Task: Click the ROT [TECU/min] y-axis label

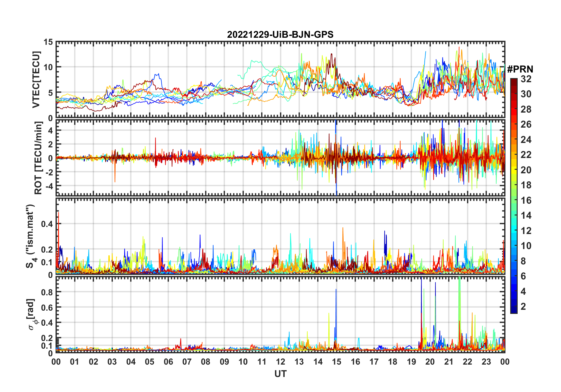Action: click(x=38, y=158)
